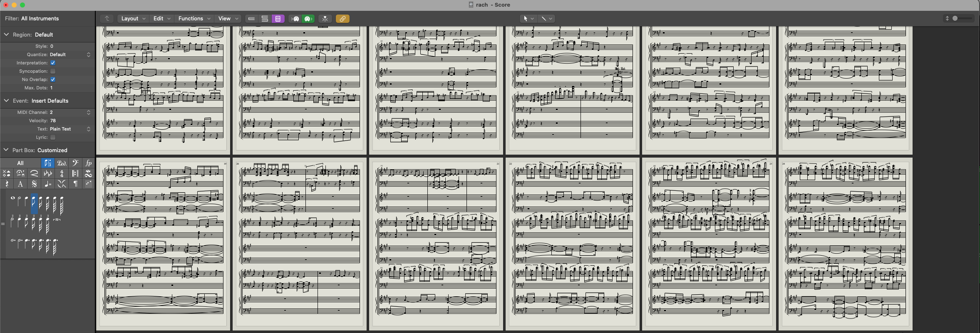Select the Pedal marks group in the Part Box
The height and width of the screenshot is (333, 980).
tap(62, 163)
